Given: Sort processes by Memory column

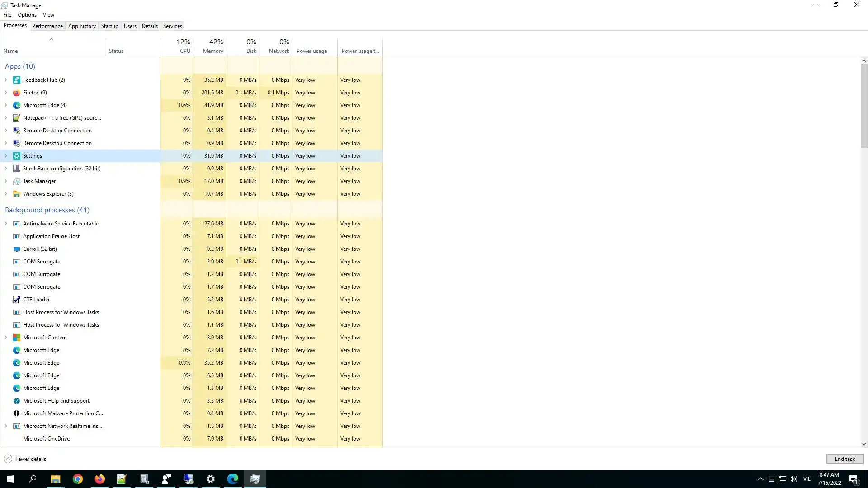Looking at the screenshot, I should pos(213,46).
